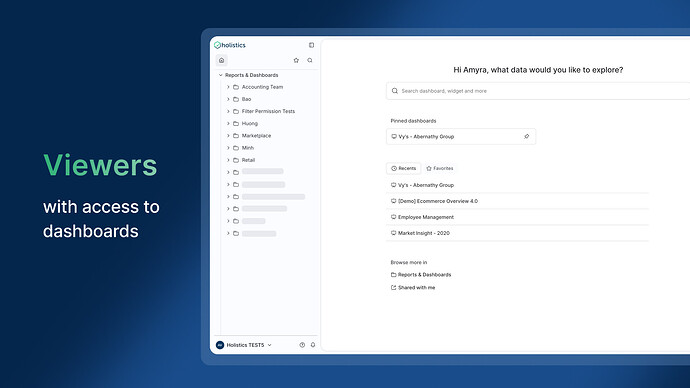Select the Bao folder label
This screenshot has height=388, width=690.
click(x=246, y=99)
